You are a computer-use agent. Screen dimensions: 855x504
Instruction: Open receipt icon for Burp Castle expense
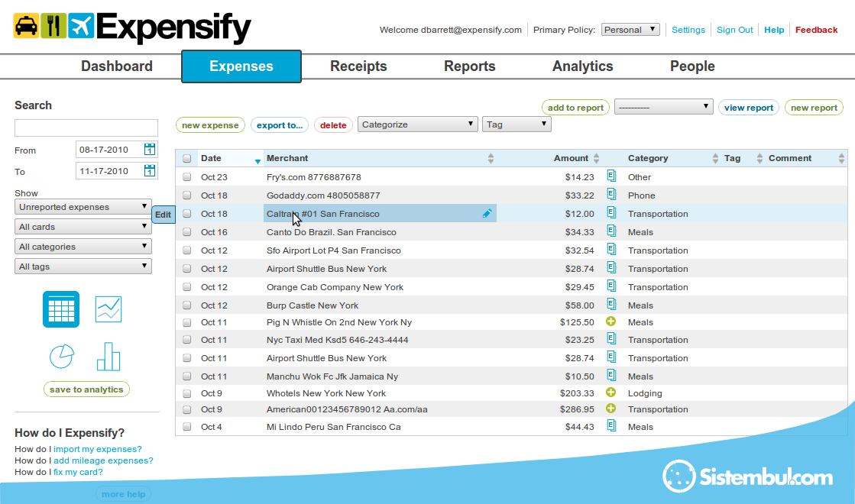pyautogui.click(x=611, y=304)
